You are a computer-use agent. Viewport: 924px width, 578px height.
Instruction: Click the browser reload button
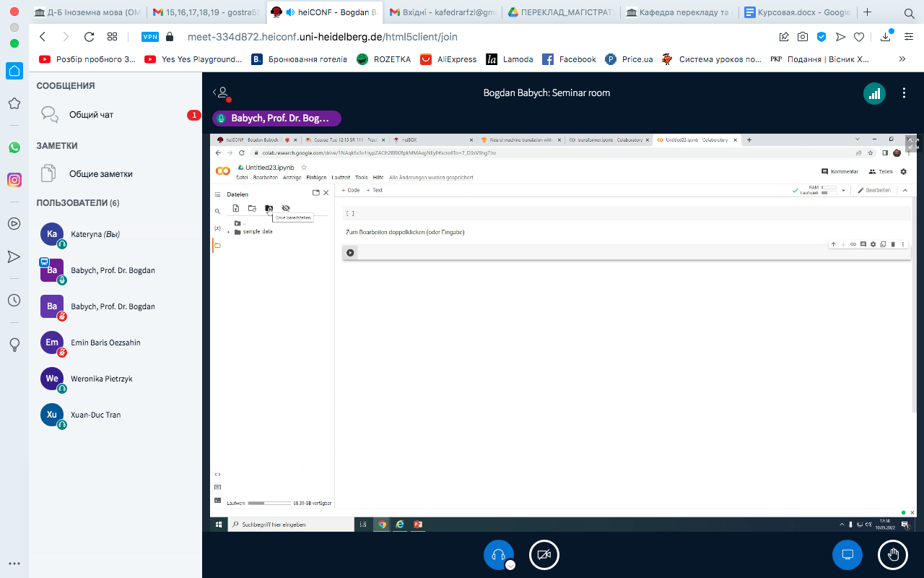coord(89,37)
